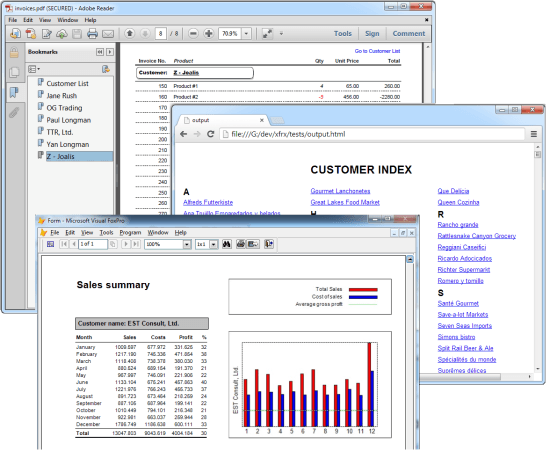Viewport: 550px width, 450px height.
Task: Select the OG Trading bookmark
Action: pos(64,108)
